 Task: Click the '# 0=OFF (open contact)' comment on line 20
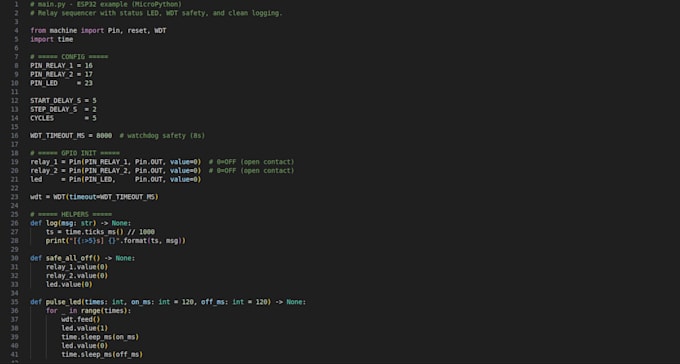pyautogui.click(x=252, y=171)
